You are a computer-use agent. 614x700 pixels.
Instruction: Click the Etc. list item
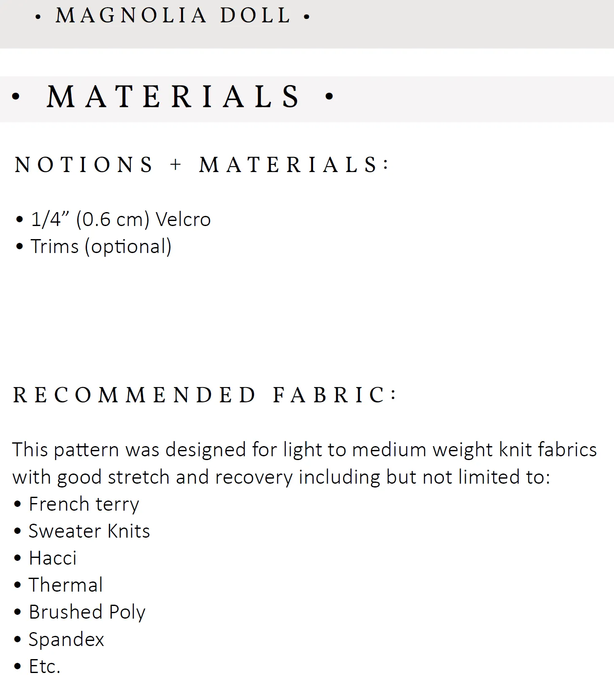[45, 667]
